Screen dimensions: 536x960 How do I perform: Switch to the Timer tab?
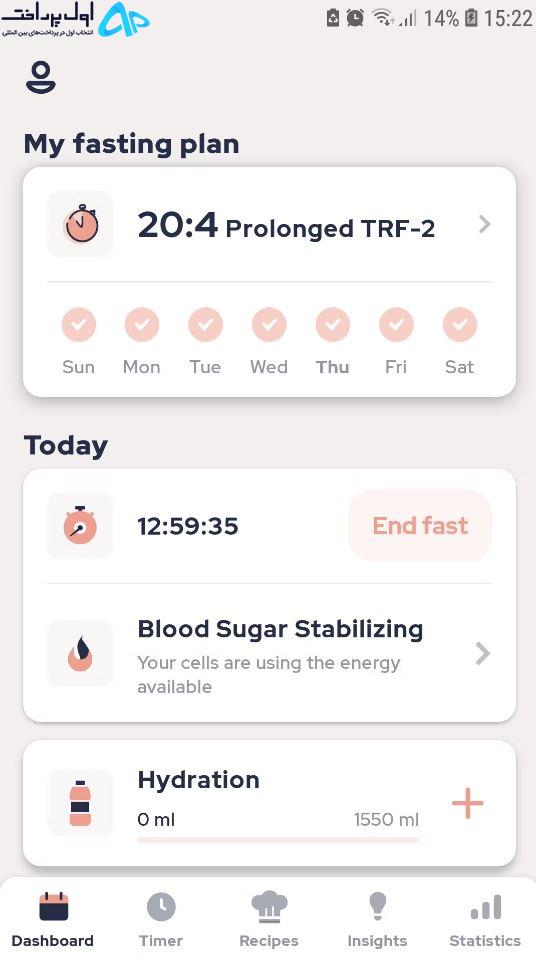[160, 920]
